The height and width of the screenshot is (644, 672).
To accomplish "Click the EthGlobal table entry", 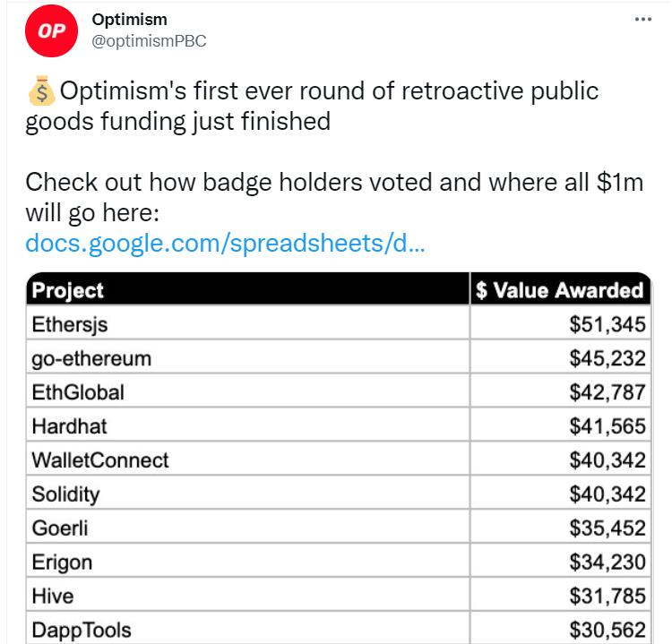I will point(78,392).
